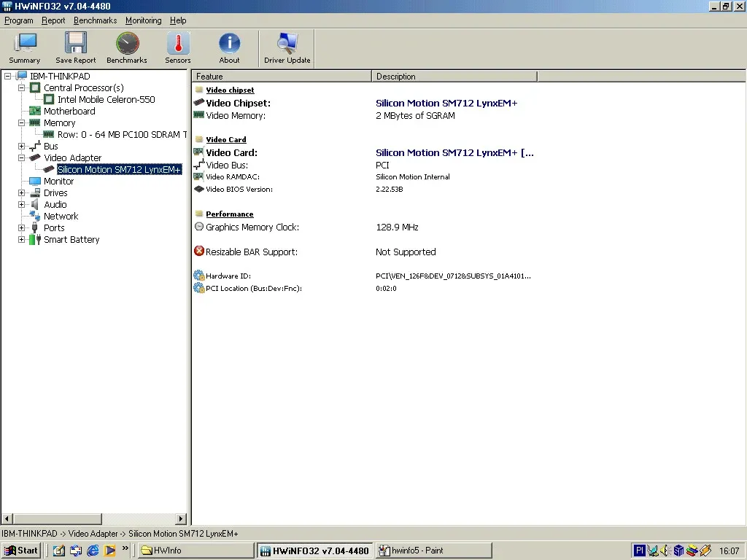Expand the Drives tree node
This screenshot has width=747, height=560.
pyautogui.click(x=21, y=192)
